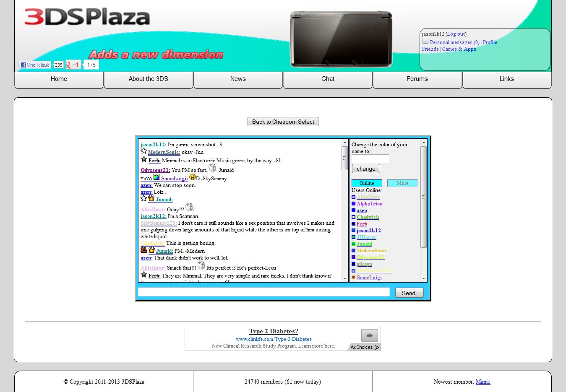Open newest member Manic's profile

[x=483, y=382]
